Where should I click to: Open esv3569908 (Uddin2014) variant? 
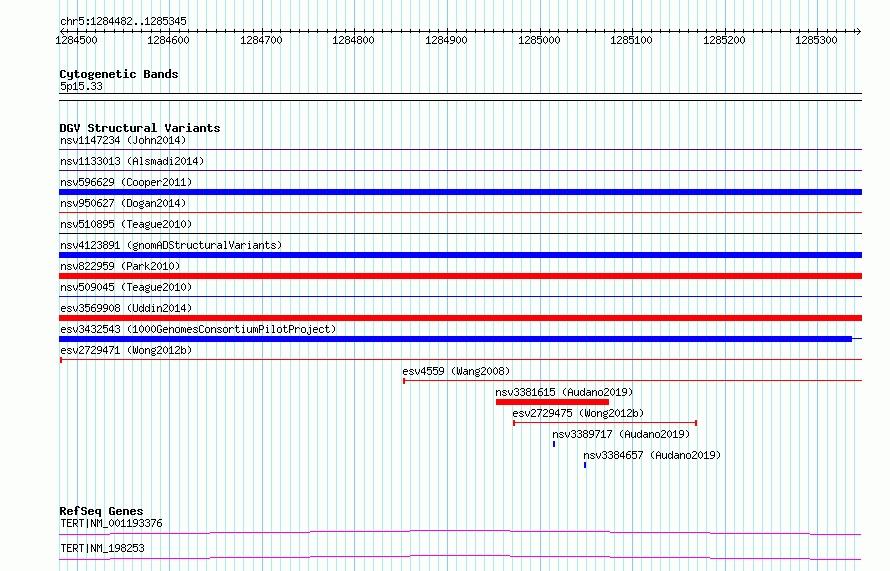click(x=126, y=308)
